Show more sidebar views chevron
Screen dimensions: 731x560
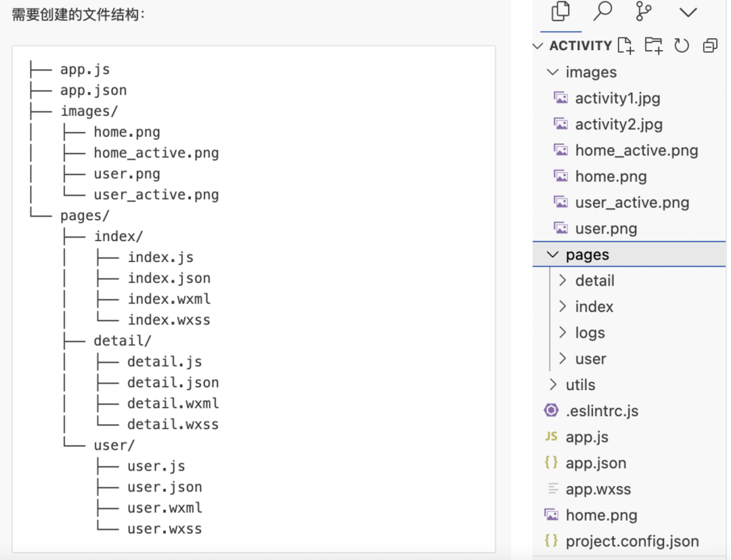pos(688,12)
